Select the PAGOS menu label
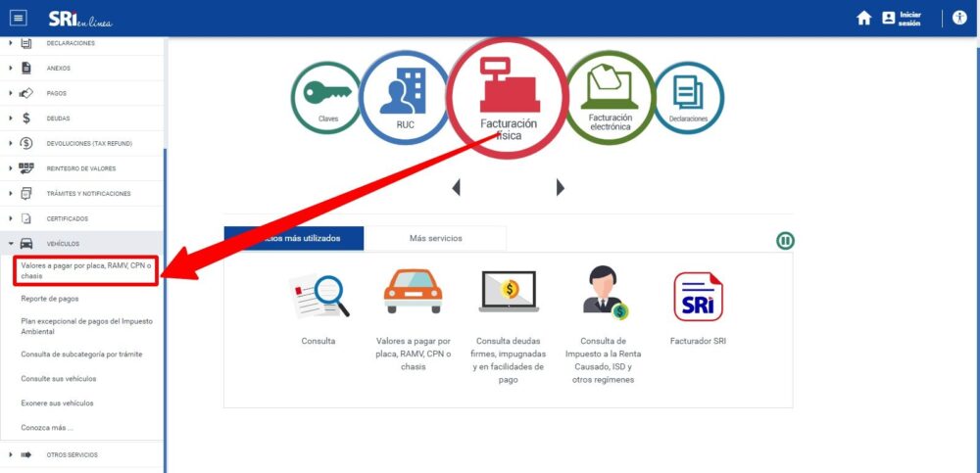The image size is (980, 473). (x=56, y=93)
